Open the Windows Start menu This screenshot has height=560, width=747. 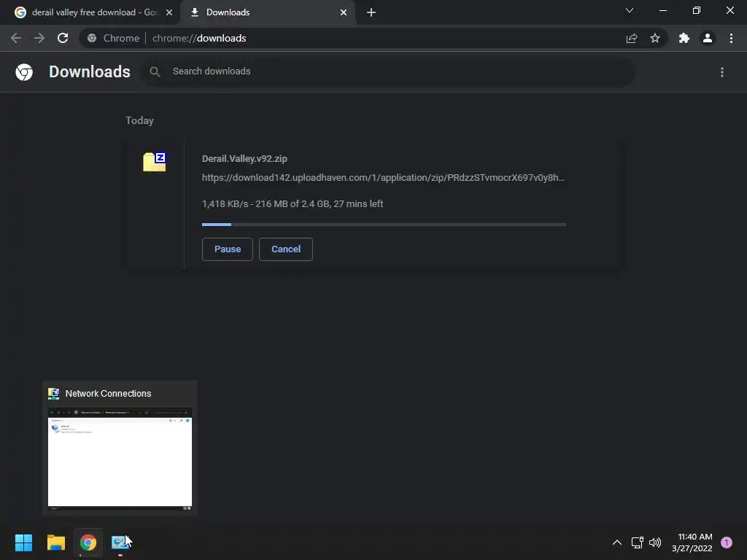tap(23, 542)
